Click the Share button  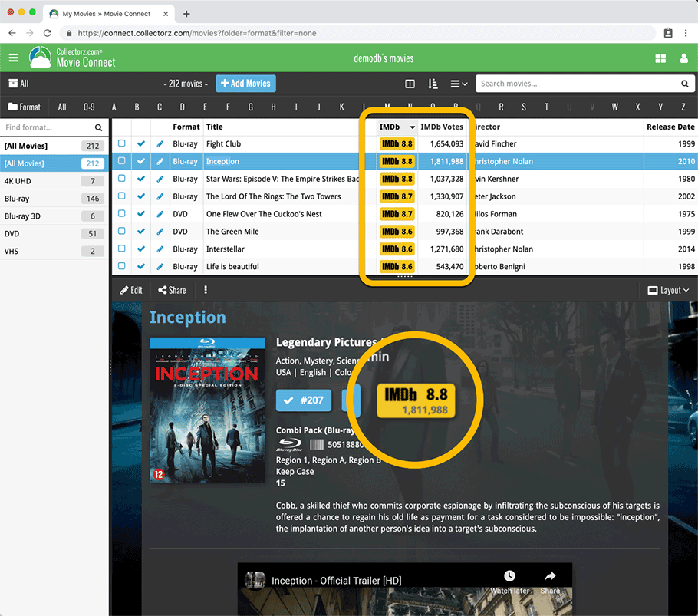tap(172, 290)
